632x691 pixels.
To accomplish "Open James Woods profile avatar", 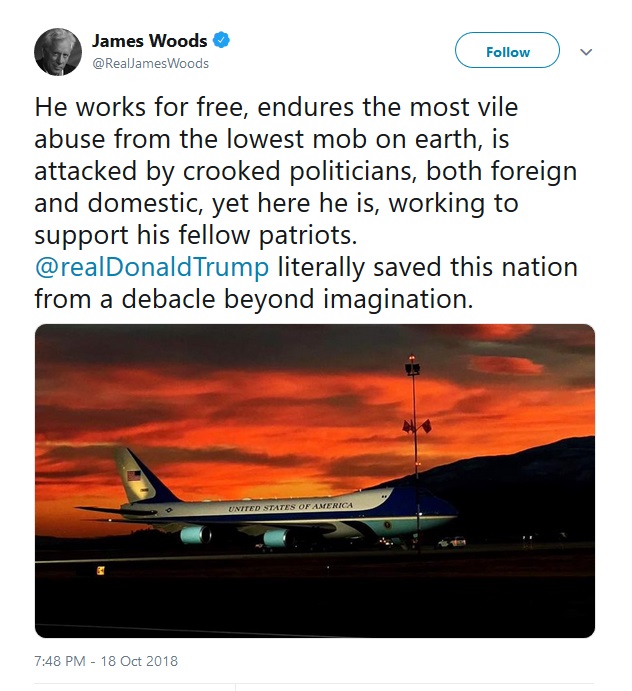I will [58, 52].
